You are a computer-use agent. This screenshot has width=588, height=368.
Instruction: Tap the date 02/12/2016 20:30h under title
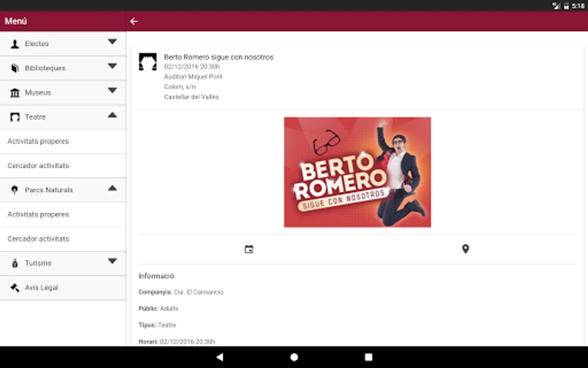192,67
